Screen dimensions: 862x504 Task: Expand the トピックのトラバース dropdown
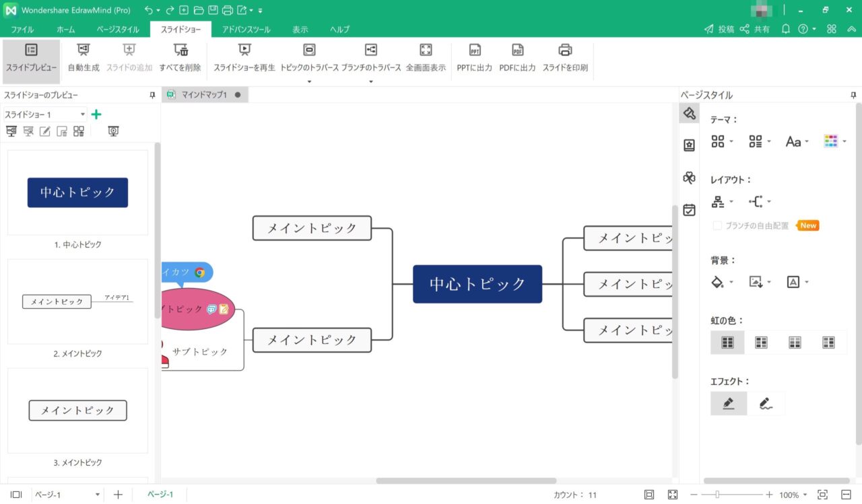[309, 82]
